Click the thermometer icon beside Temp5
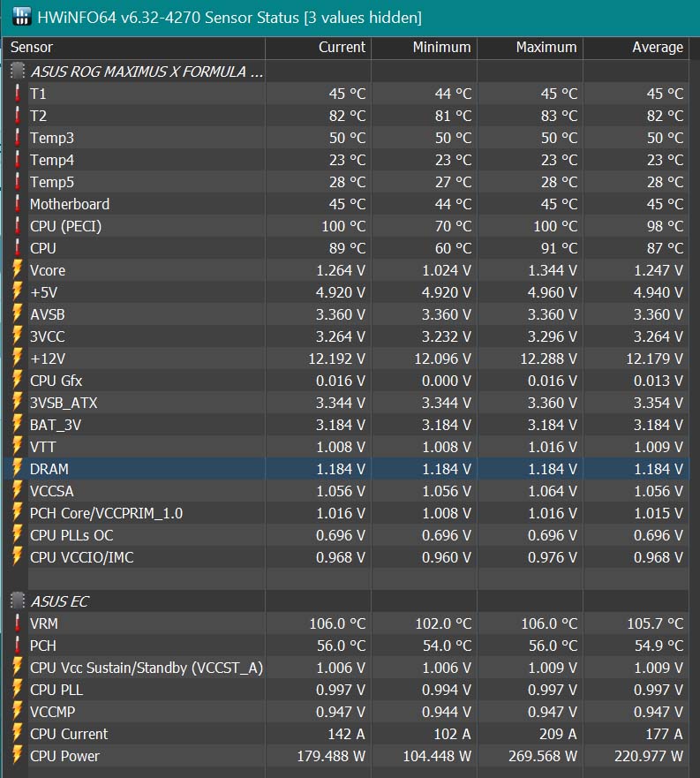700x778 pixels. click(x=18, y=182)
